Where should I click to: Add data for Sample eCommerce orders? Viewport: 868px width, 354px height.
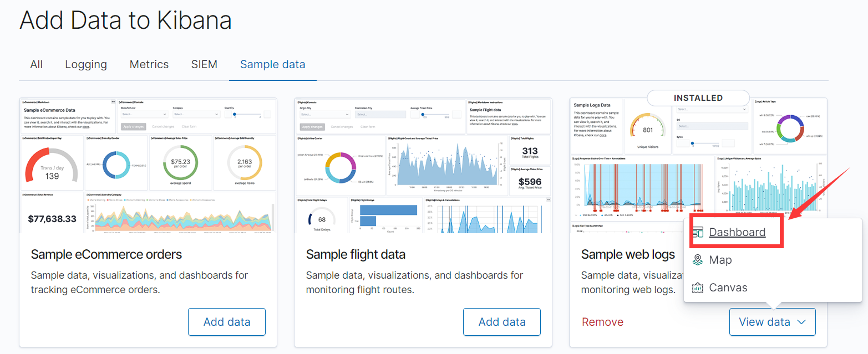227,322
